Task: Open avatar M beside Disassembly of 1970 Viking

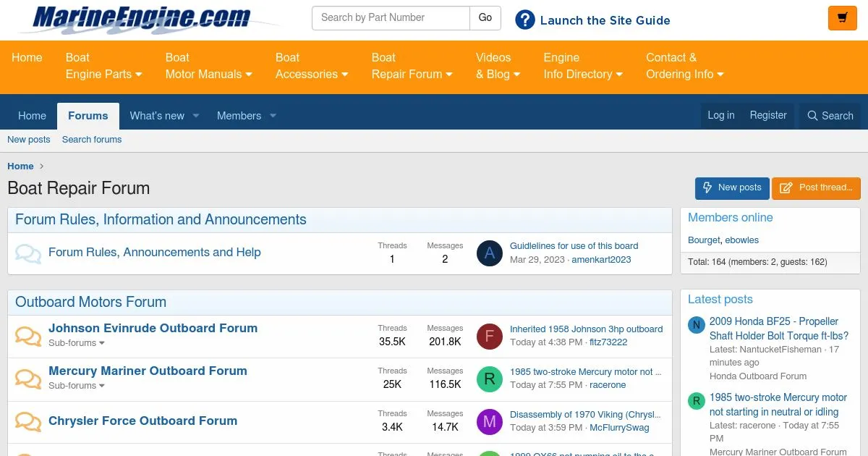Action: coord(490,421)
